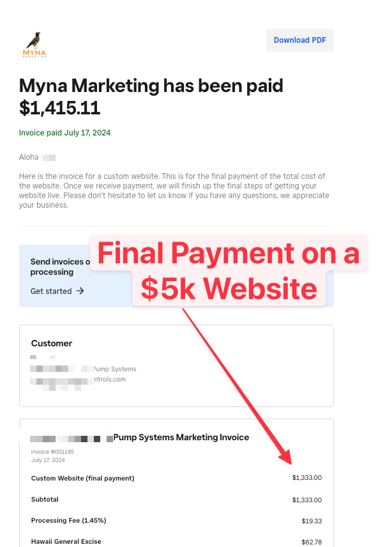Click the Pump Systems Marketing Invoice title
The height and width of the screenshot is (547, 392).
tap(181, 438)
